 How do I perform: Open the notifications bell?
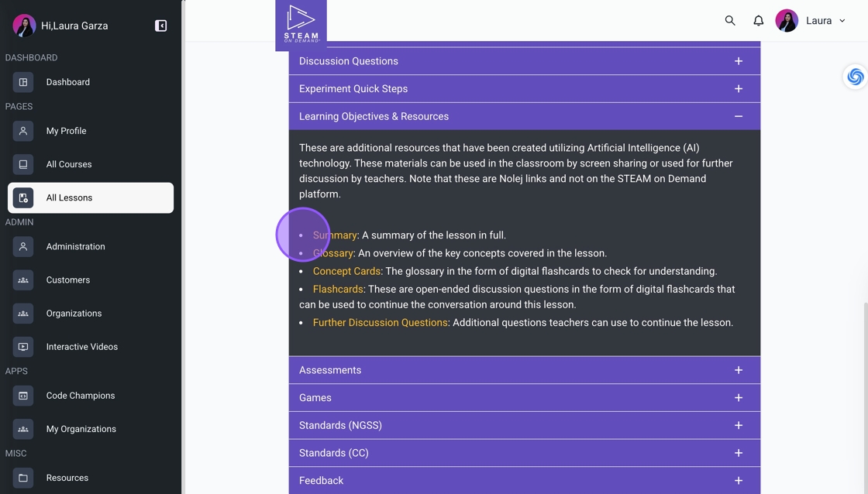759,21
